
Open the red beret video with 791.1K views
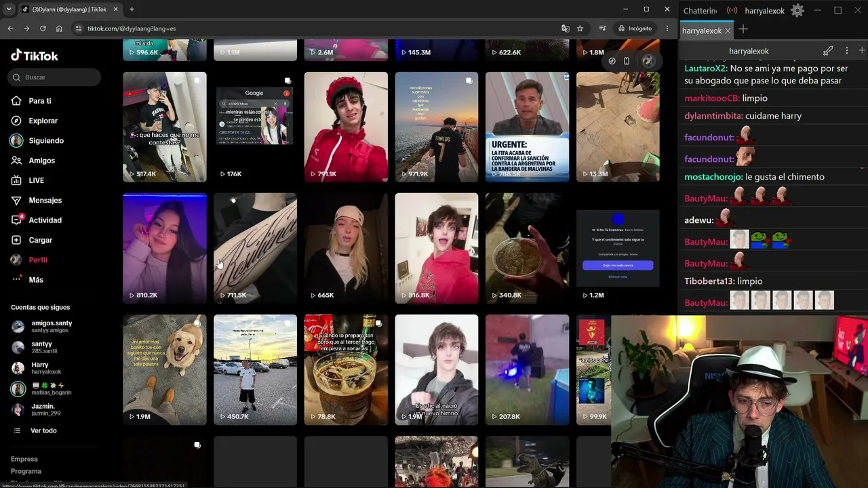tap(346, 127)
